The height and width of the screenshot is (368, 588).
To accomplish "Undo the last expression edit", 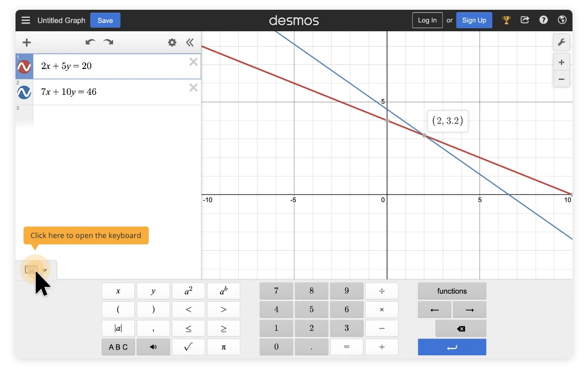I will pyautogui.click(x=90, y=42).
